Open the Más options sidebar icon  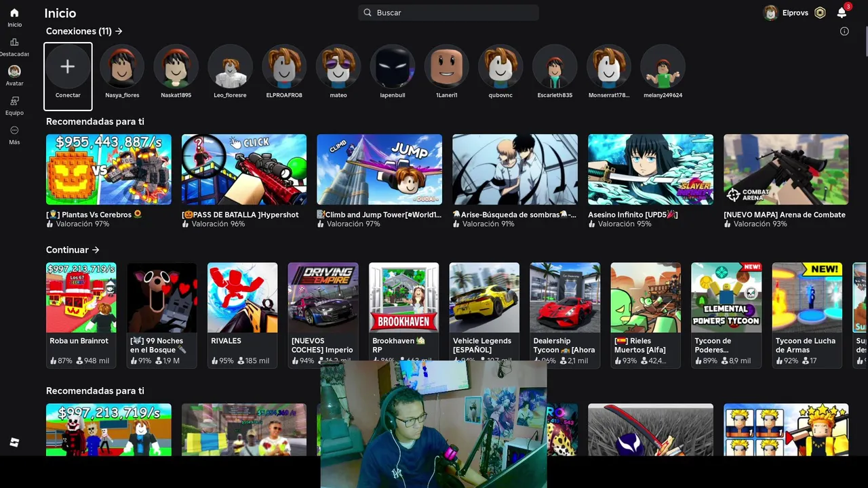coord(14,130)
